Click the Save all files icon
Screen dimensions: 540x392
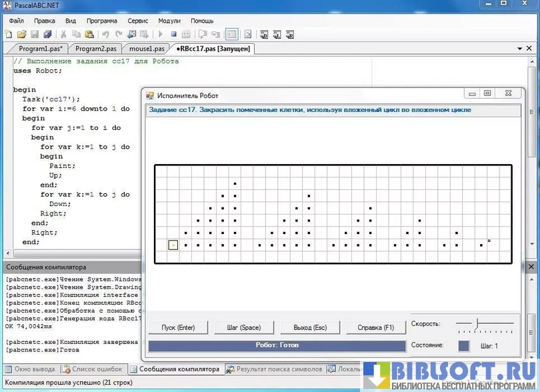click(47, 34)
